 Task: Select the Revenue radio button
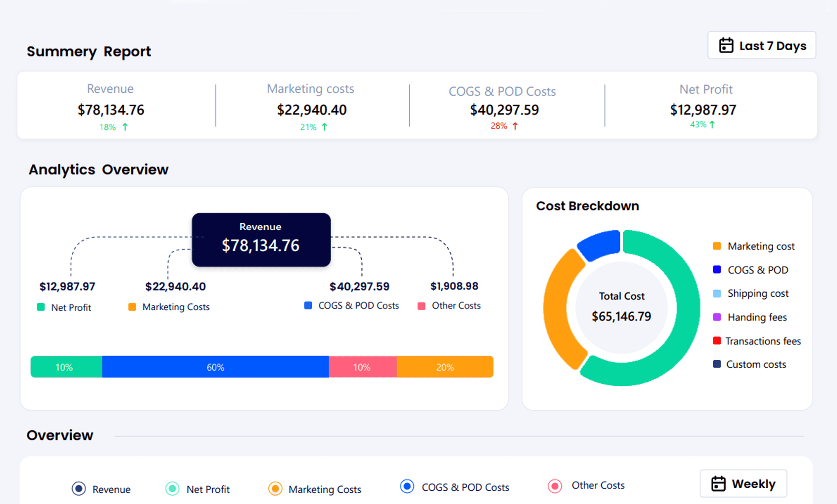click(x=79, y=489)
